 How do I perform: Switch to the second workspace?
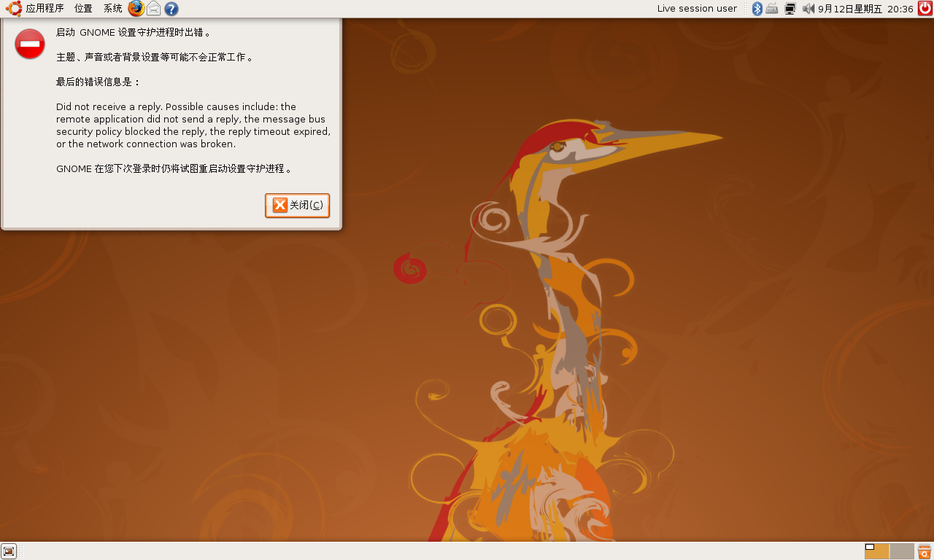coord(902,551)
